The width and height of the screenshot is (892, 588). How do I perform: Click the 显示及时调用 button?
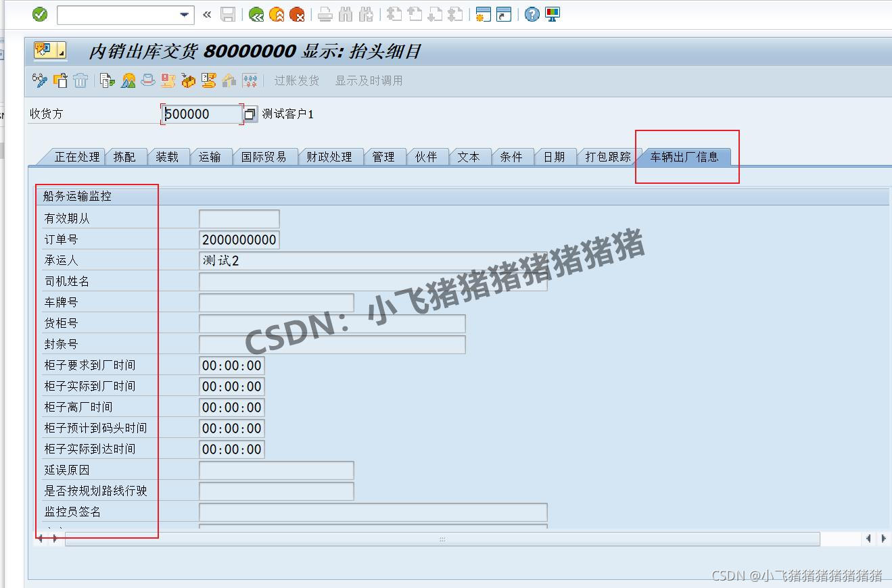369,80
